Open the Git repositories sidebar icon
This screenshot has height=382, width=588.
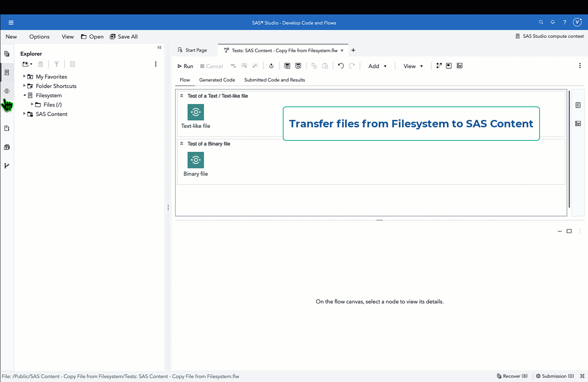[7, 166]
